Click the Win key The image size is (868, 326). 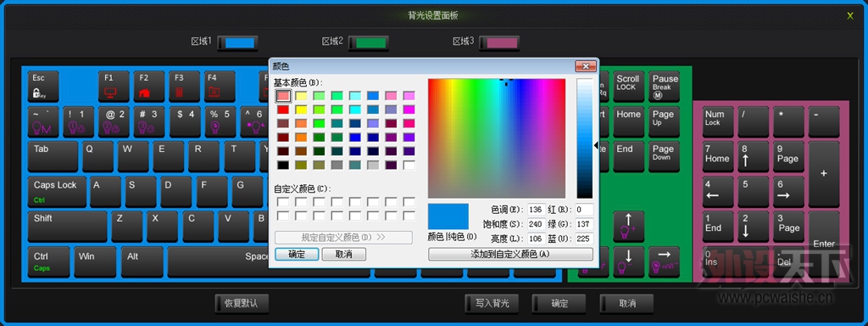[95, 262]
